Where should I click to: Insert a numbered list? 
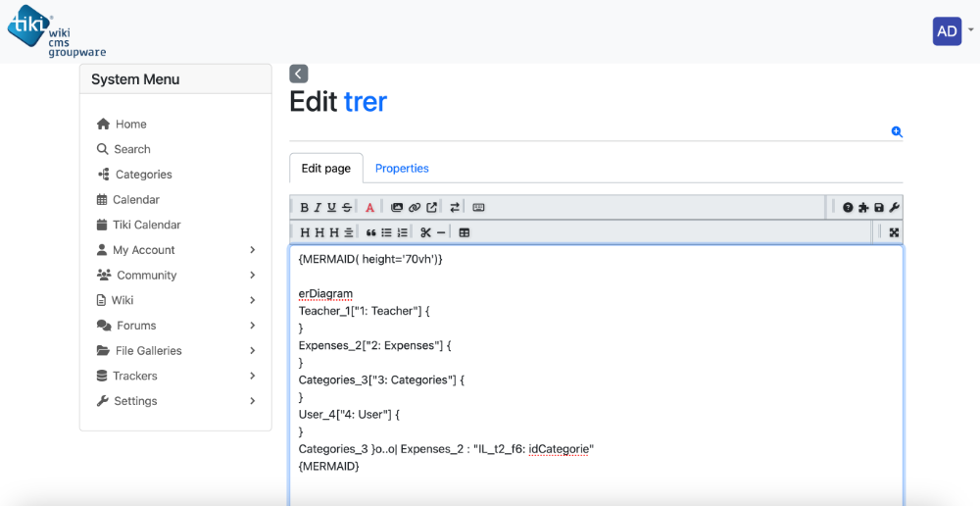[403, 232]
